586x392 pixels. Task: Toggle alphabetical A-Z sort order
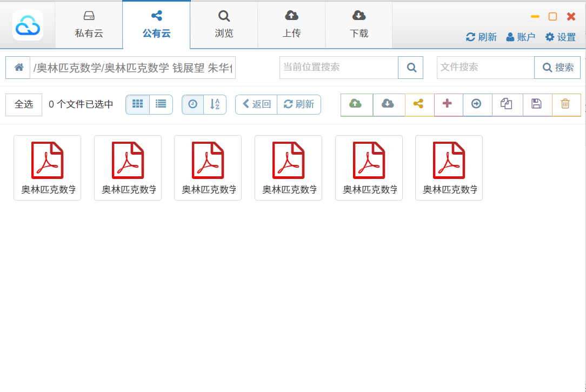click(215, 104)
